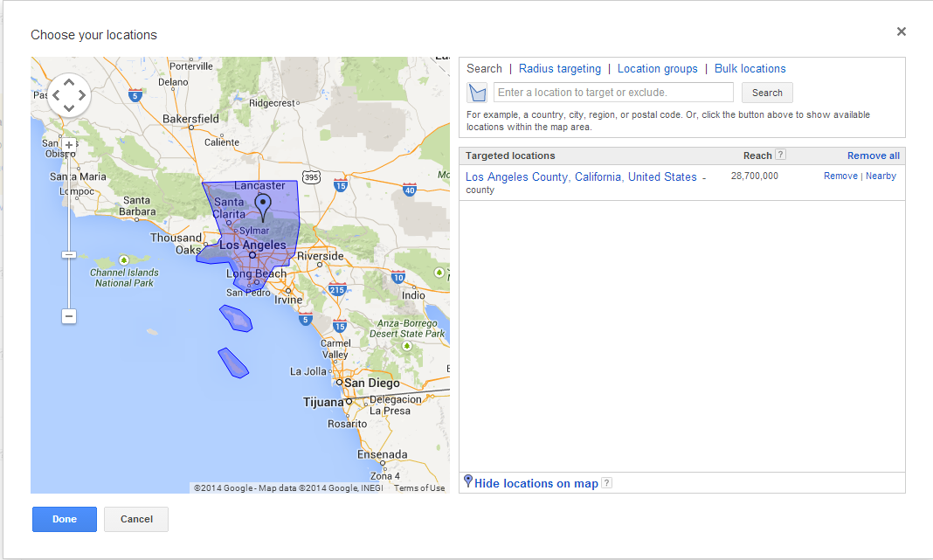Pan the map up with arrow control
This screenshot has height=560, width=933.
point(69,81)
